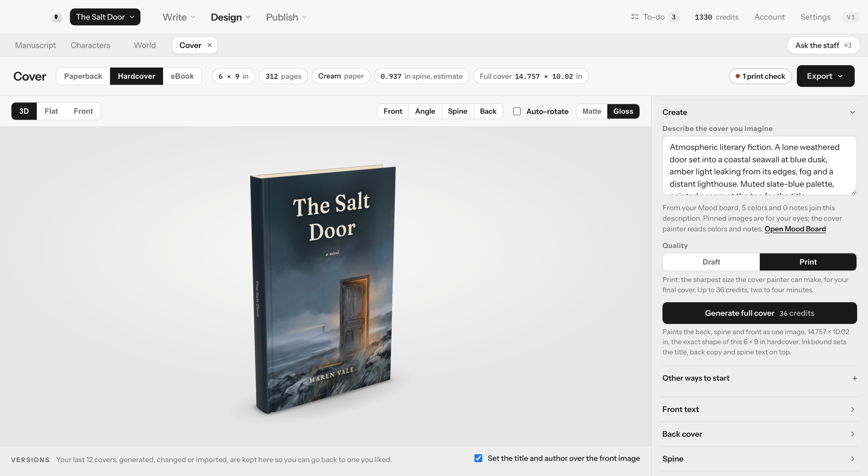Show the Spine camera angle
Screen dimensions: 868x476
pos(458,111)
